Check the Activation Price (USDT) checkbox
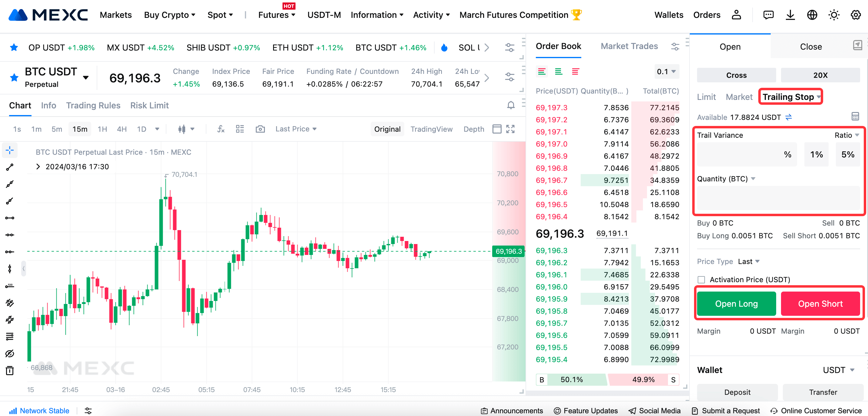The image size is (868, 416). (701, 280)
